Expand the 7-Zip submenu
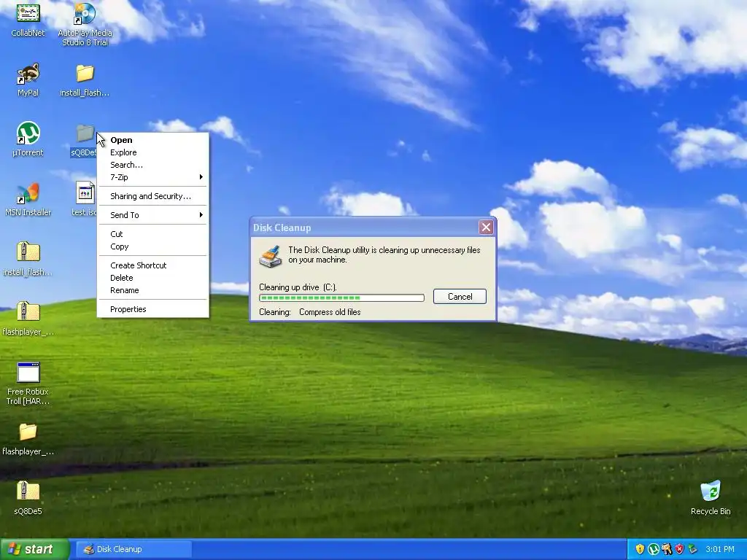The height and width of the screenshot is (560, 747). tap(153, 177)
